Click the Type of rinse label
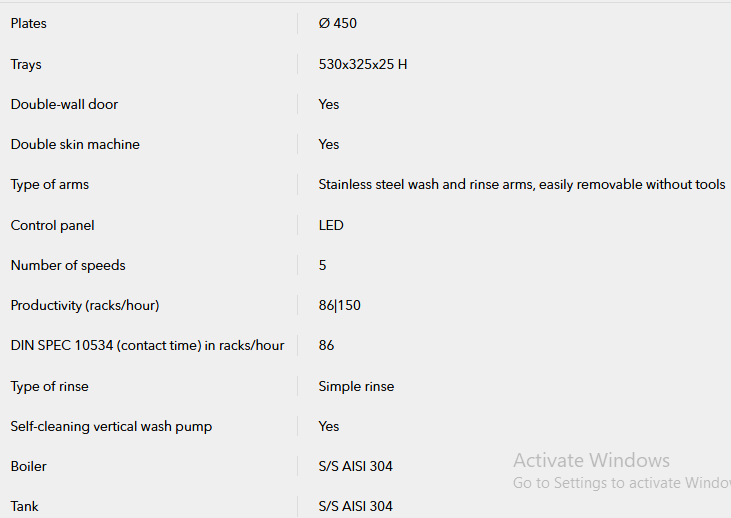Screen dimensions: 731x518 [49, 387]
